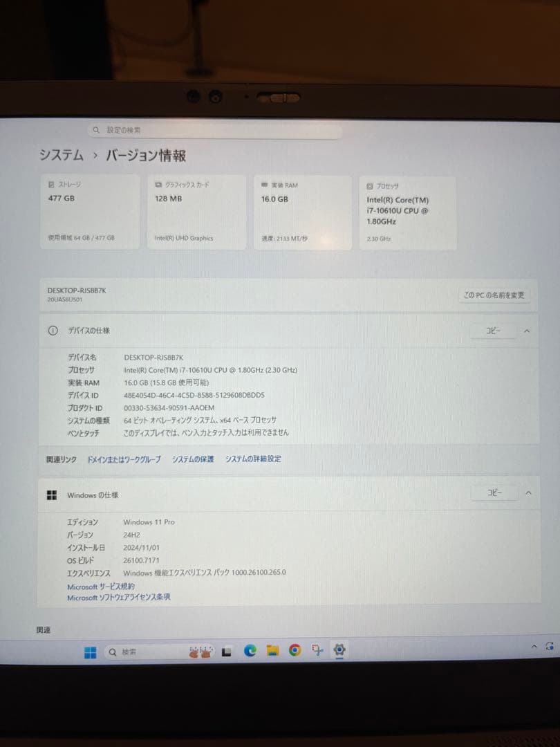Collapse the Windows の仕様 section chevron
The width and height of the screenshot is (560, 747).
pos(528,492)
